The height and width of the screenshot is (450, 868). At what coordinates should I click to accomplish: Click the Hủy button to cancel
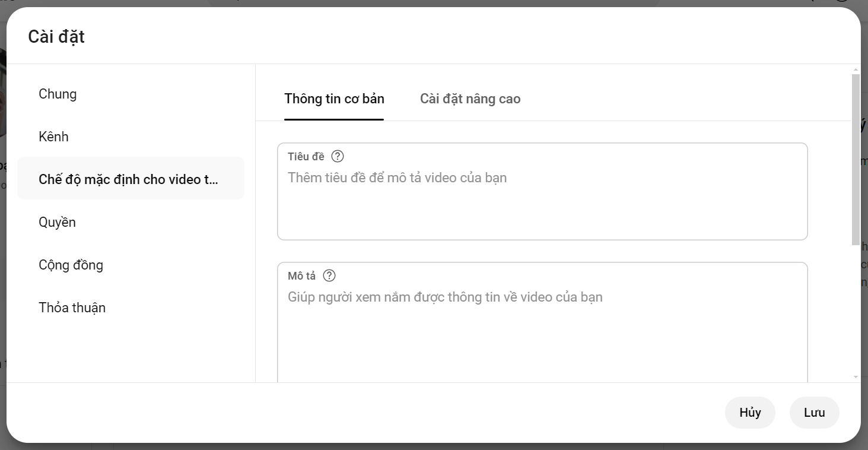pyautogui.click(x=750, y=413)
